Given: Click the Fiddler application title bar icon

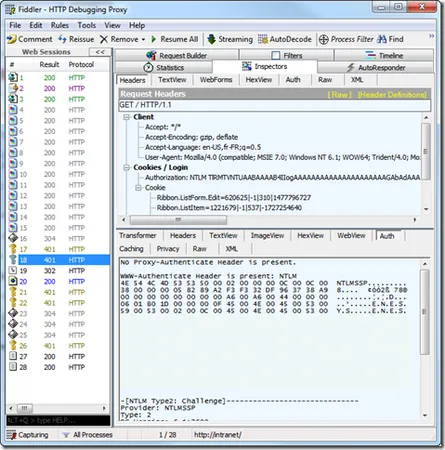Looking at the screenshot, I should 10,10.
